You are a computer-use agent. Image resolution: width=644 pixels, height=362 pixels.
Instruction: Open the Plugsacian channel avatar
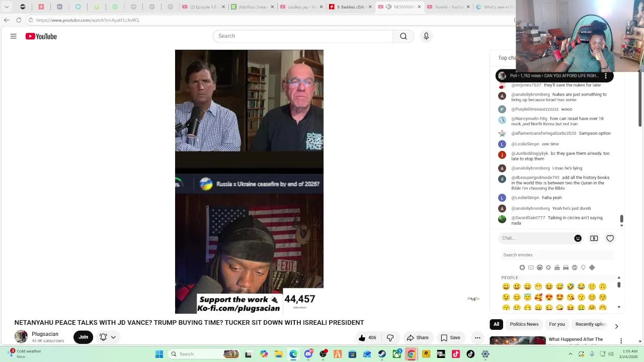21,337
